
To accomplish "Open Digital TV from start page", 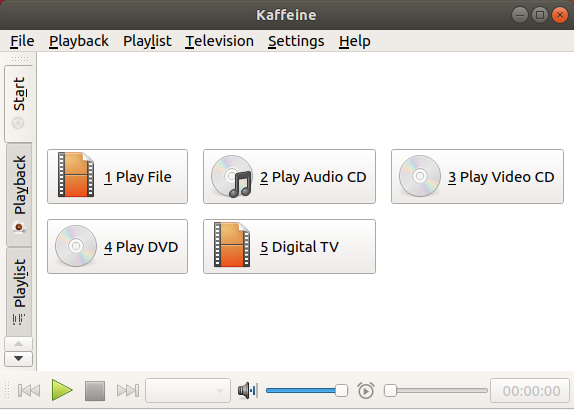I will [289, 246].
